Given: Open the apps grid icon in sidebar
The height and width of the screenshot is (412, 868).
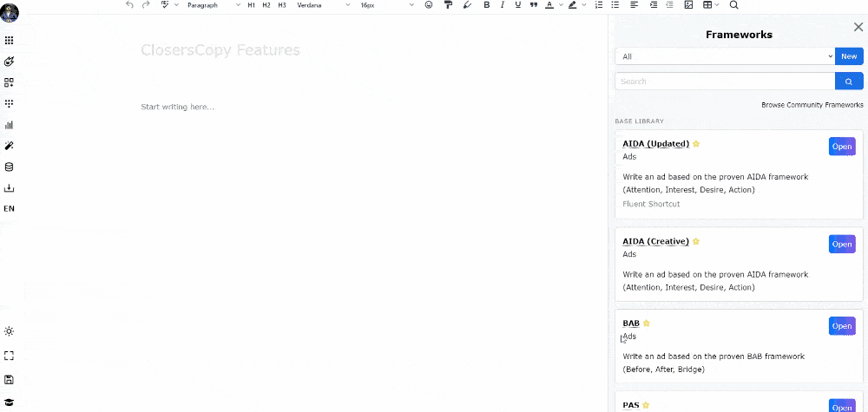Looking at the screenshot, I should [x=9, y=41].
